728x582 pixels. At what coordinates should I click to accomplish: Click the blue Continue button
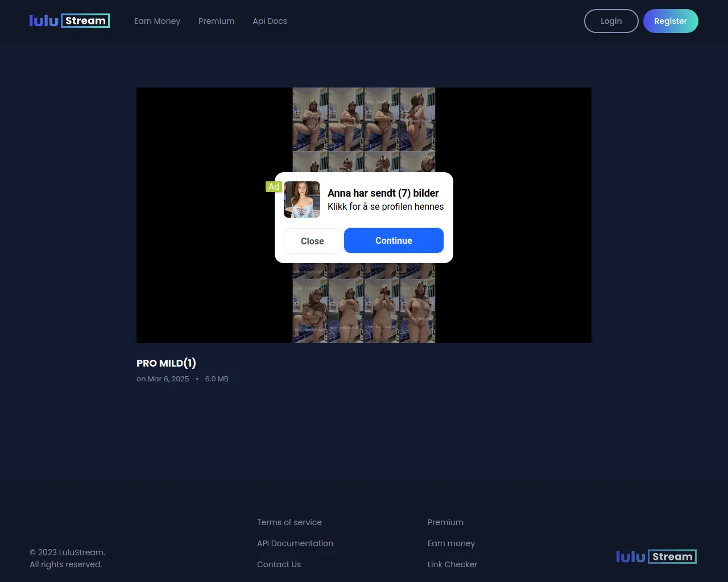(394, 240)
